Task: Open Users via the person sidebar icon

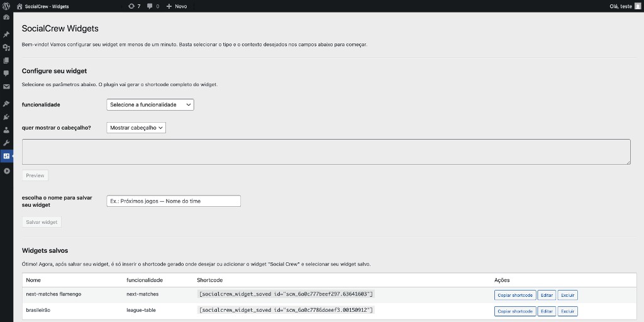Action: (x=6, y=130)
